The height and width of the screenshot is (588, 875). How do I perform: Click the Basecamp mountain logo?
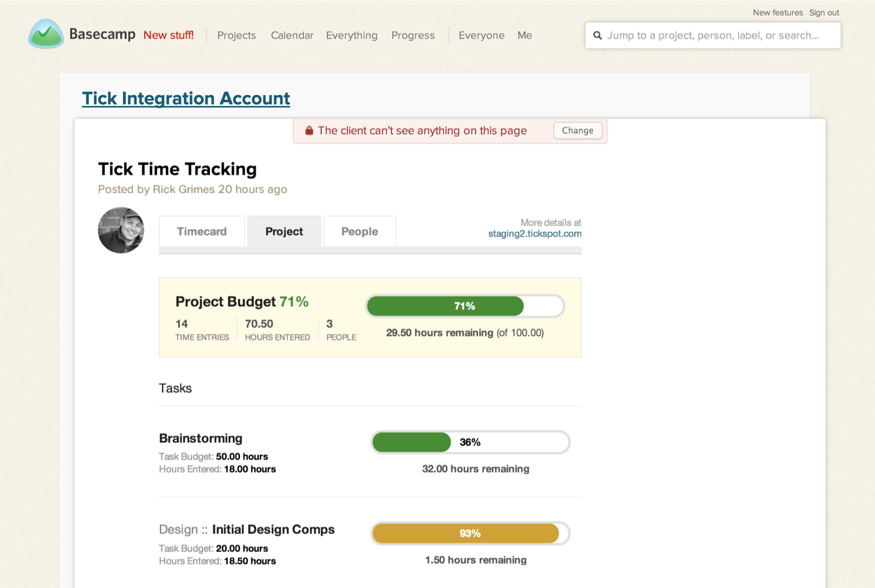45,34
